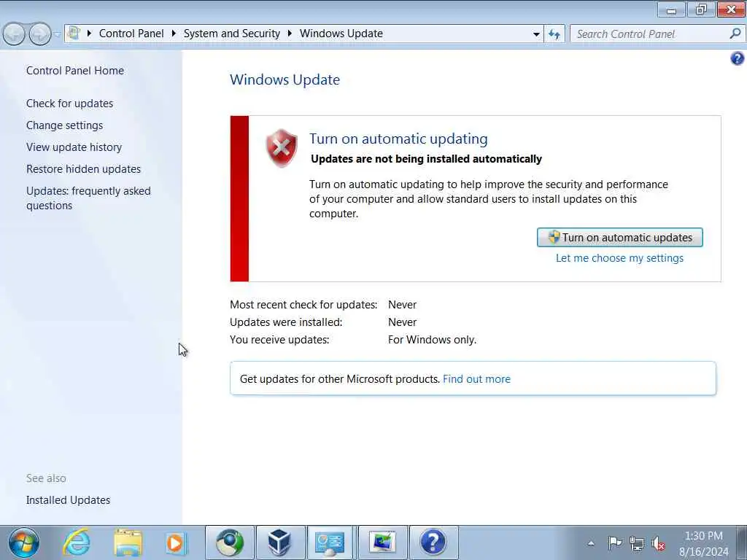Switch to monitor picture taskbar app

pyautogui.click(x=382, y=542)
